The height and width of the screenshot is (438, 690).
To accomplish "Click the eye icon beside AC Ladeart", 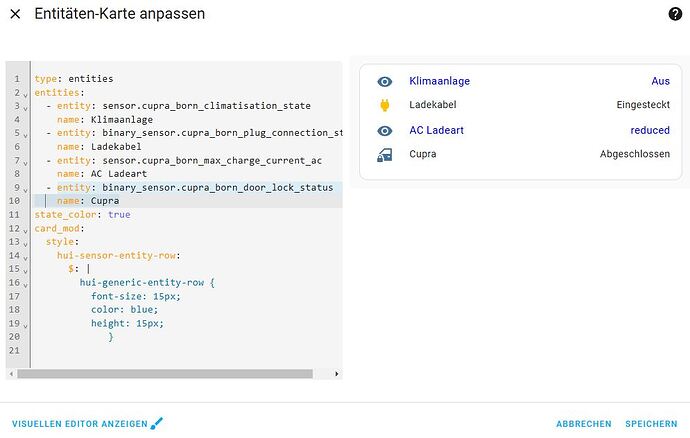I will (x=385, y=130).
